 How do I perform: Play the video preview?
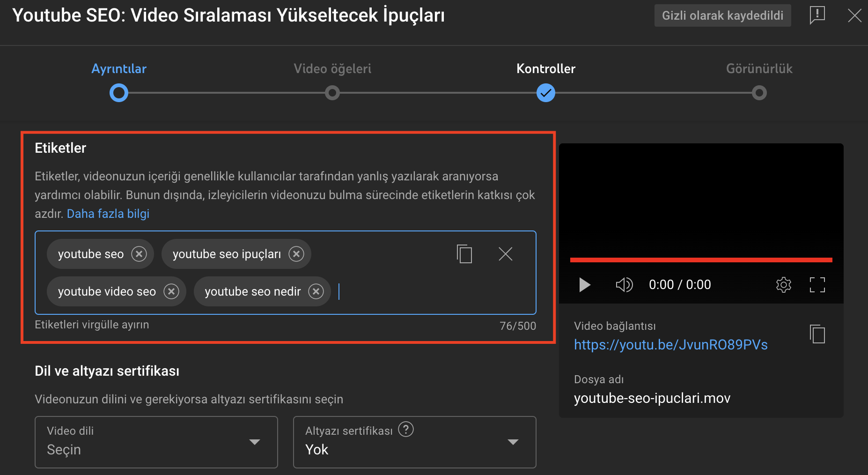584,284
